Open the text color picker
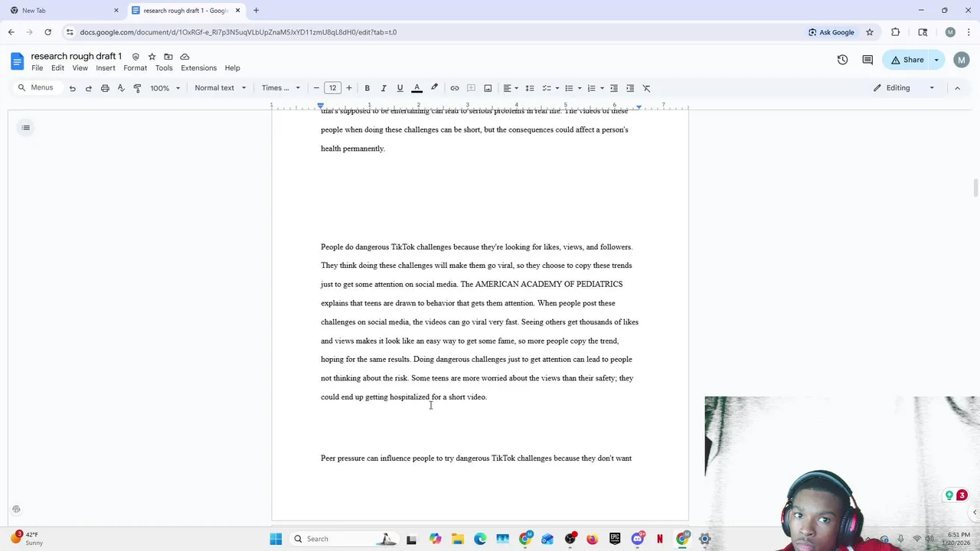980x551 pixels. tap(417, 88)
